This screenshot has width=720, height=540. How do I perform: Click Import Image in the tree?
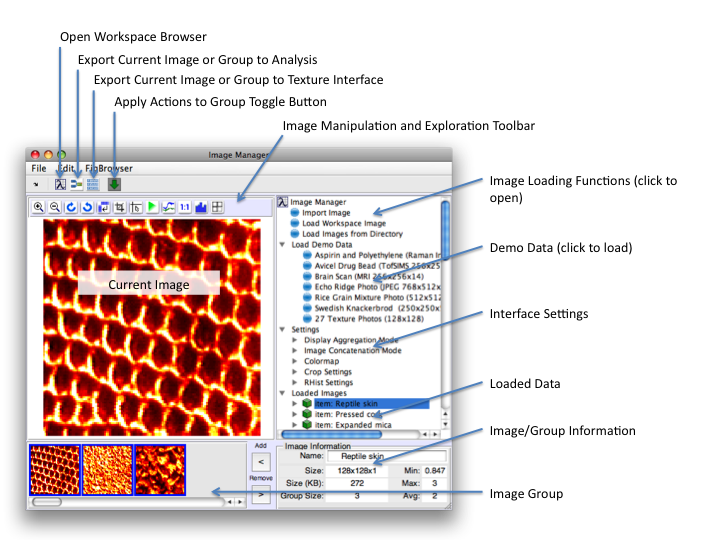coord(325,212)
